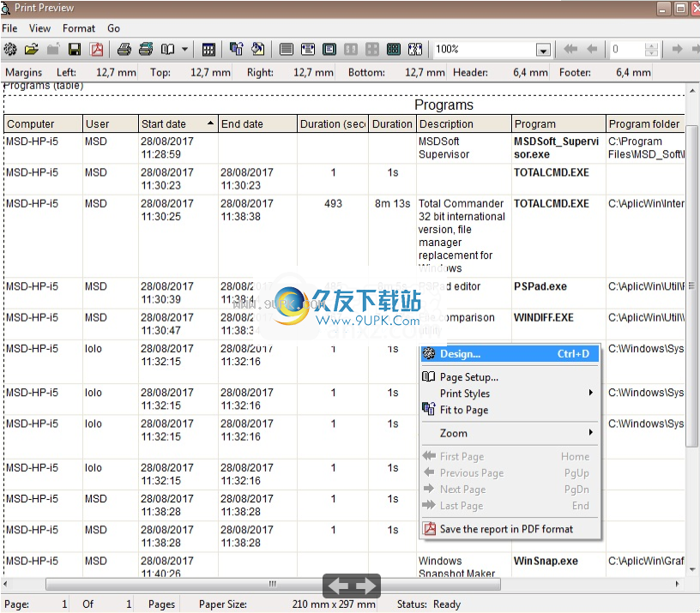The image size is (700, 613).
Task: Click the End date column header
Action: [257, 124]
